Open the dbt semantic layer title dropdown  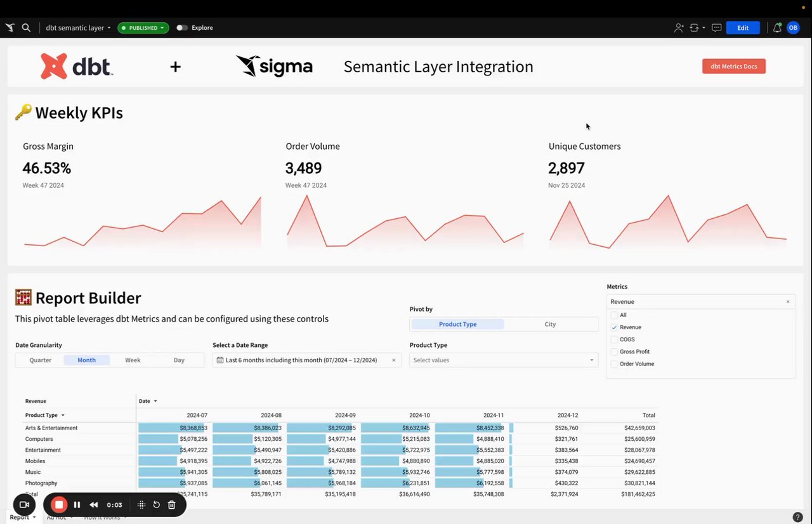pyautogui.click(x=78, y=28)
